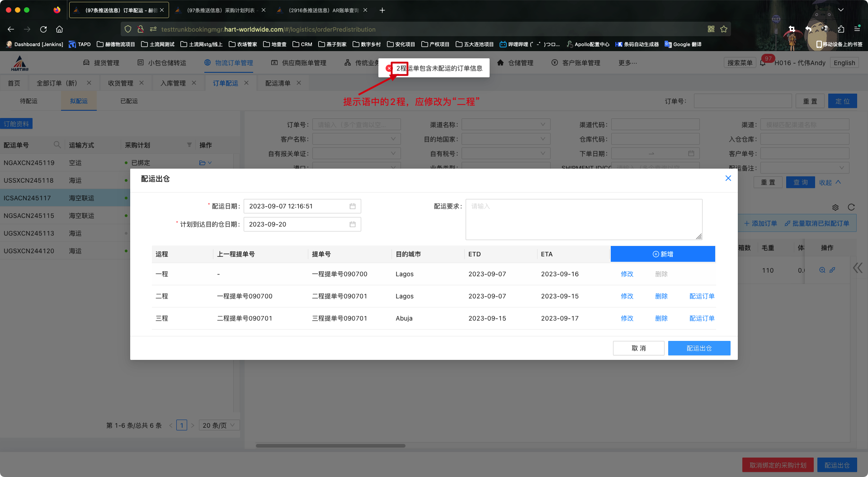The height and width of the screenshot is (477, 868).
Task: Click the notification bell icon
Action: click(763, 63)
